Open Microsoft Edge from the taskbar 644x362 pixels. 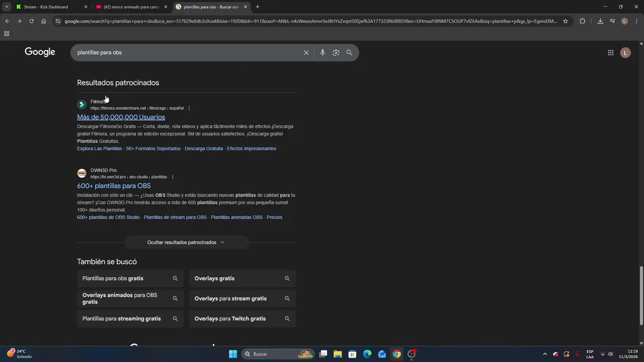click(x=367, y=354)
